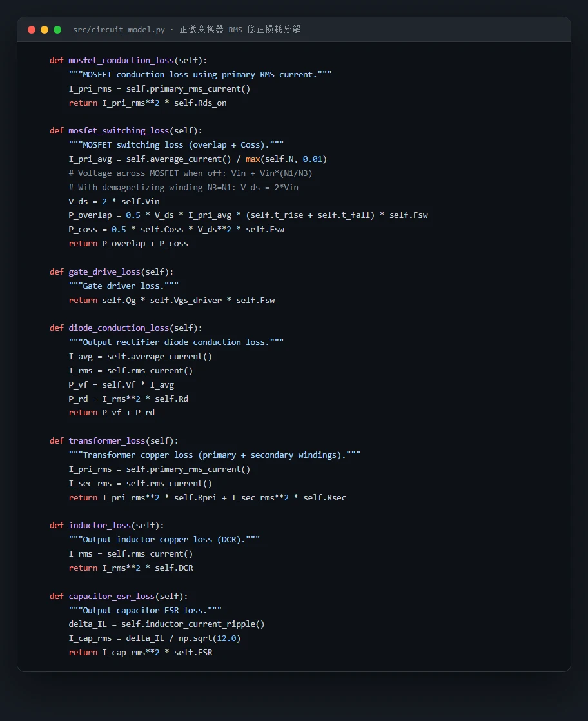Image resolution: width=588 pixels, height=721 pixels.
Task: Click the gate_drive_loss function name
Action: (104, 272)
